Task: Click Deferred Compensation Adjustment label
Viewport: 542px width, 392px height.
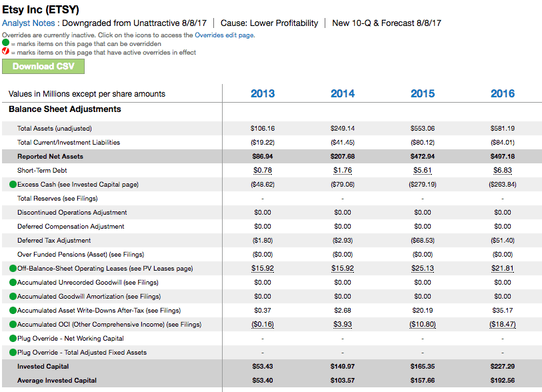Action: point(71,227)
